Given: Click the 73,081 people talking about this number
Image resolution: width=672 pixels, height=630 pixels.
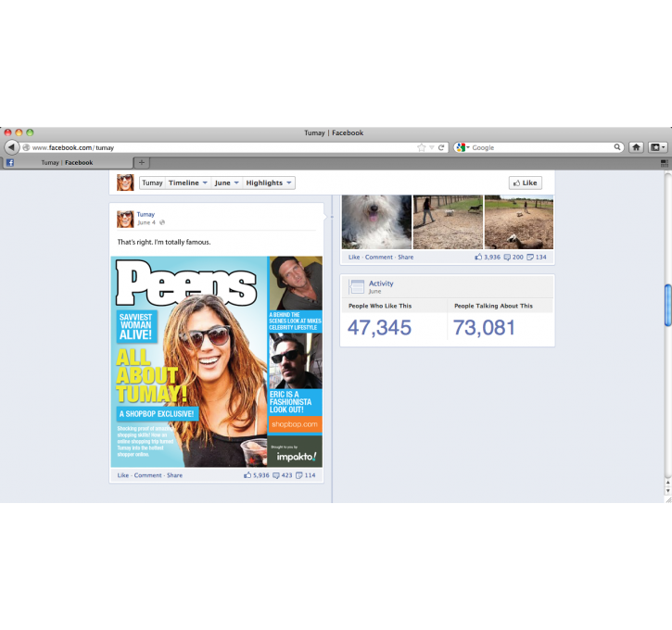Looking at the screenshot, I should coord(484,328).
